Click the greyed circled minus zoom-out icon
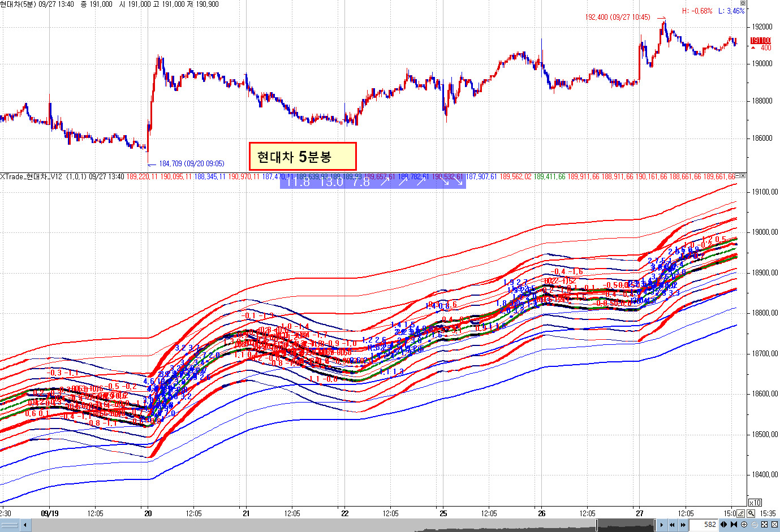This screenshot has height=532, width=780. pyautogui.click(x=754, y=525)
